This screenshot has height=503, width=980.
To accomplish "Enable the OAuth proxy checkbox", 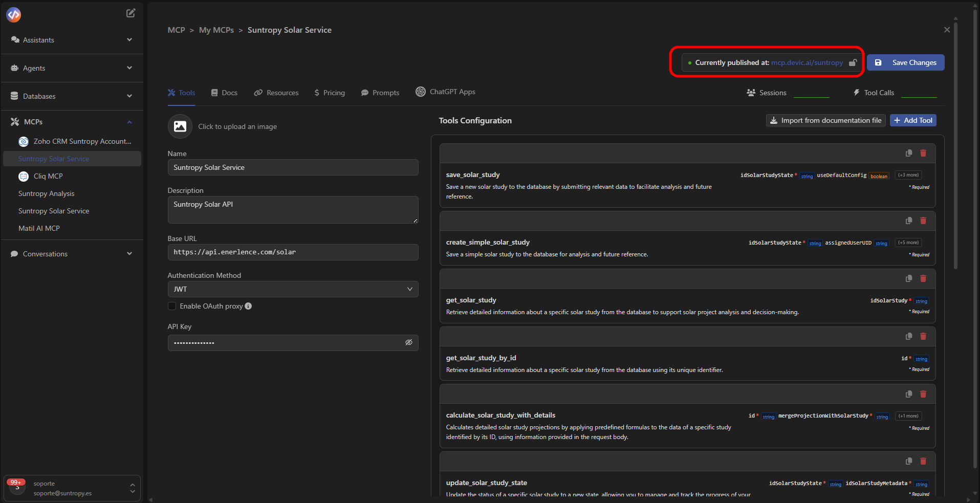I will click(x=172, y=306).
